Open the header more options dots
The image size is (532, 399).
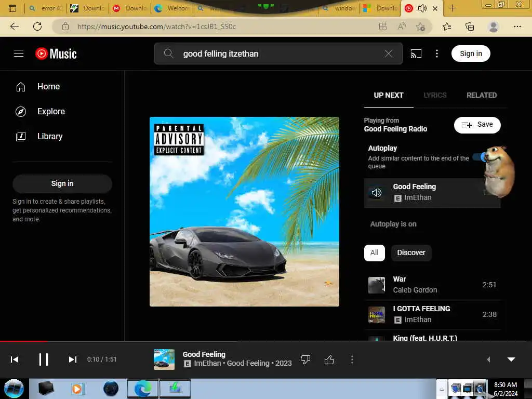436,54
